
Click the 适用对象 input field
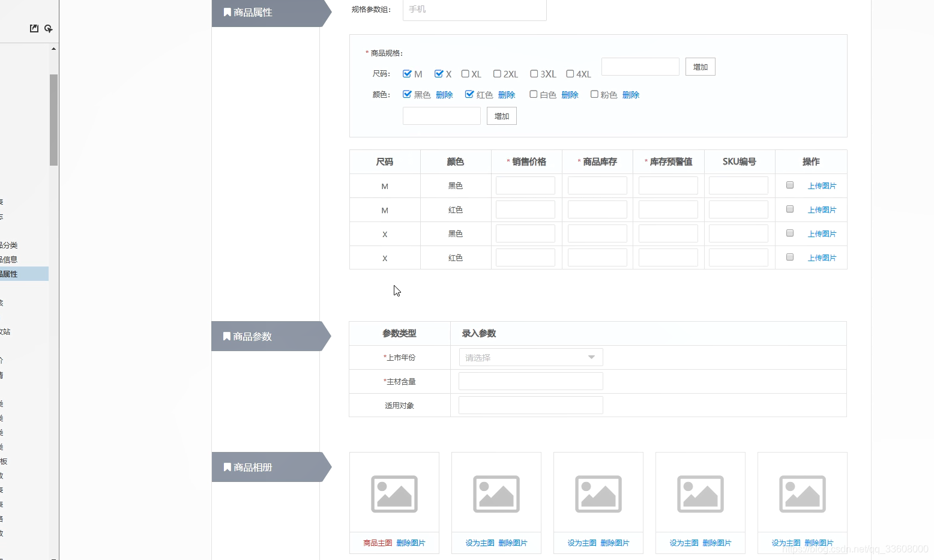coord(531,405)
